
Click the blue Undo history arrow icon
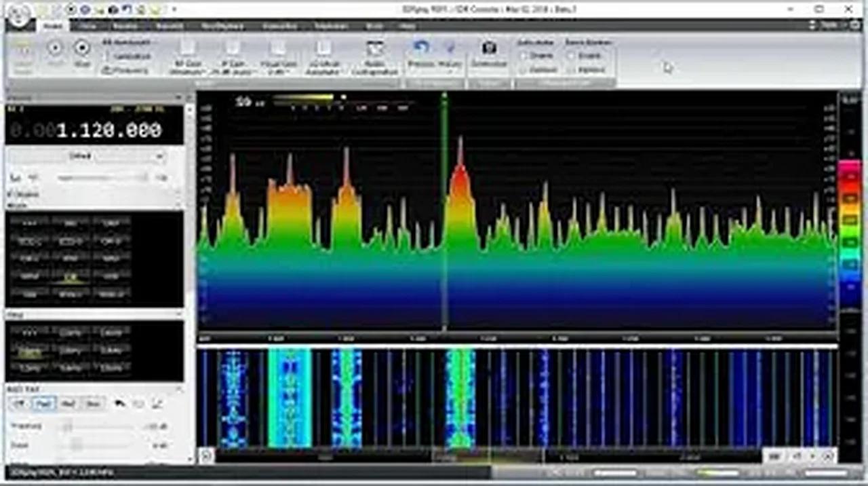click(421, 46)
